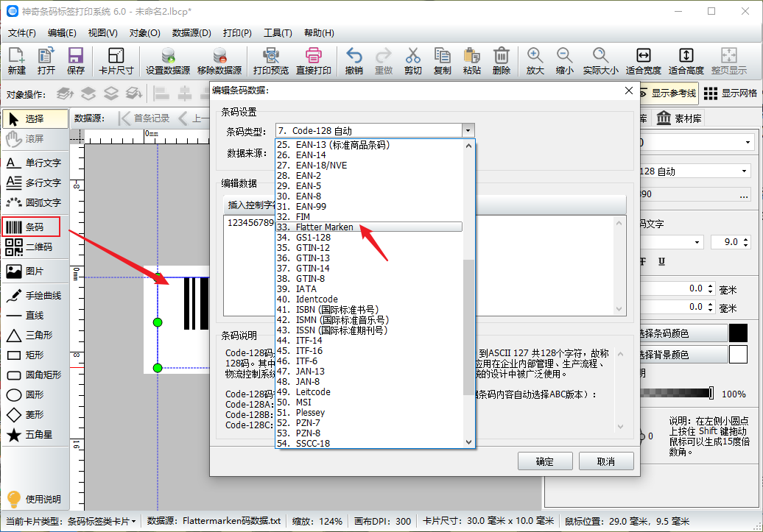Open 卡片尺寸 card size settings
This screenshot has height=532, width=763.
pyautogui.click(x=116, y=61)
